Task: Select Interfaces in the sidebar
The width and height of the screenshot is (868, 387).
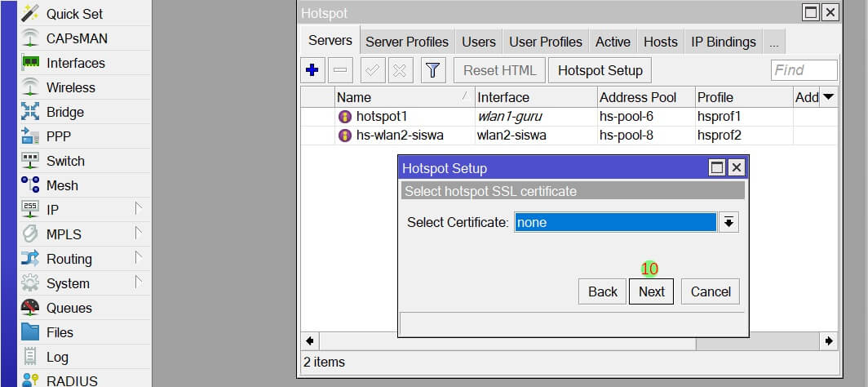Action: (75, 63)
